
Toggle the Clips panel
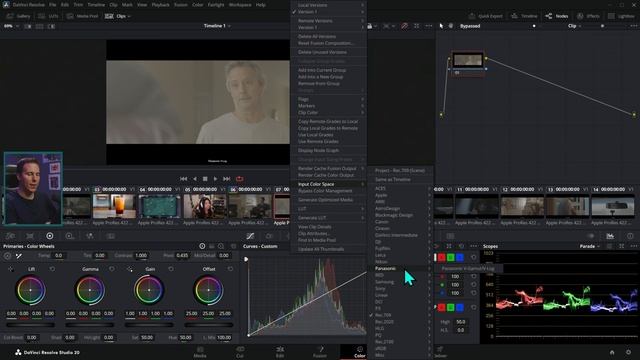point(118,16)
